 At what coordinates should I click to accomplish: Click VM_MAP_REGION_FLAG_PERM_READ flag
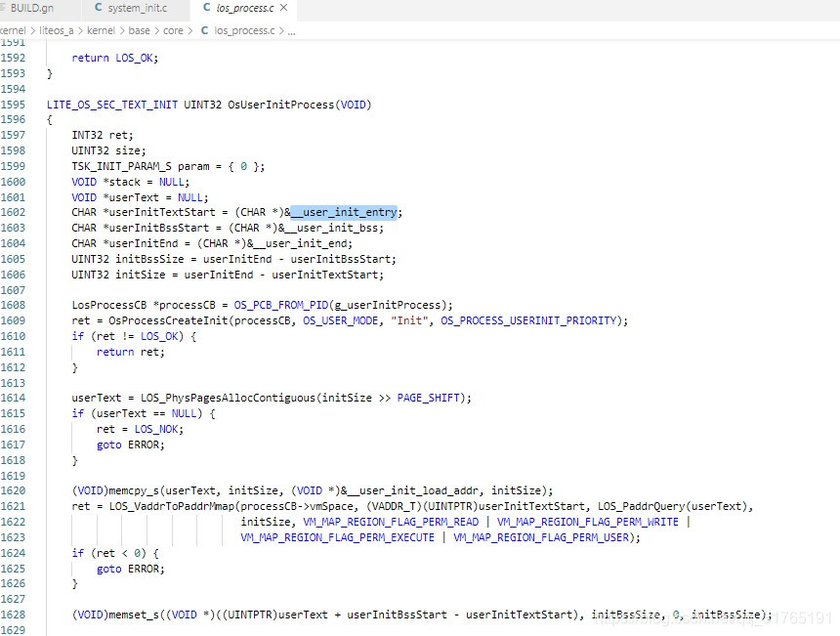coord(391,522)
